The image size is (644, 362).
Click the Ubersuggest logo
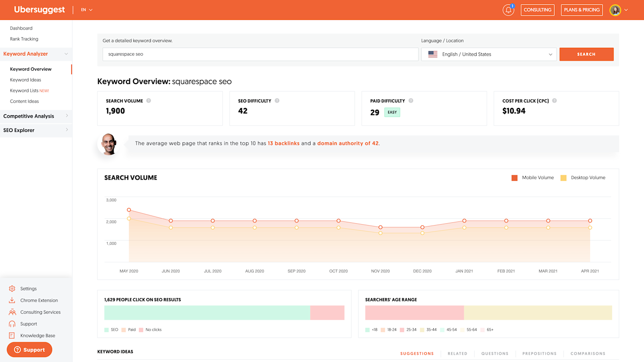(40, 10)
